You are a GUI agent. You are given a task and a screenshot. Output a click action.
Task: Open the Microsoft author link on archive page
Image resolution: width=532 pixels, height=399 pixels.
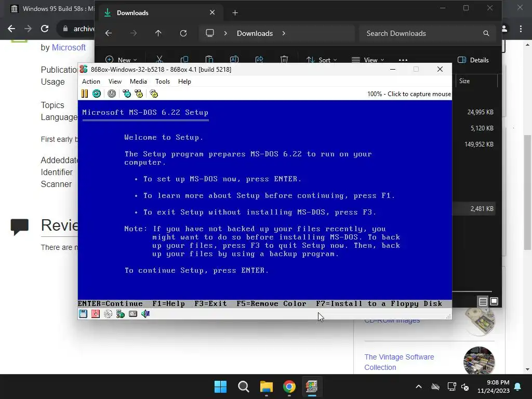pyautogui.click(x=69, y=47)
